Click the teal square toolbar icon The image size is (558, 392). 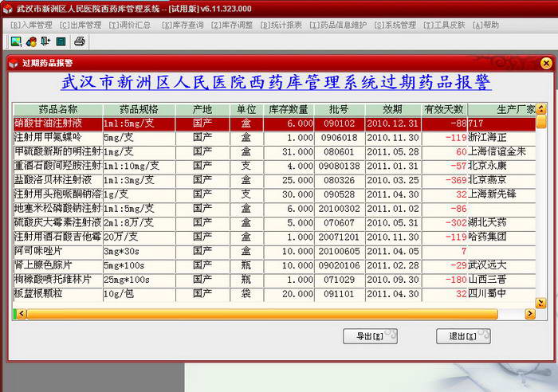pos(61,41)
